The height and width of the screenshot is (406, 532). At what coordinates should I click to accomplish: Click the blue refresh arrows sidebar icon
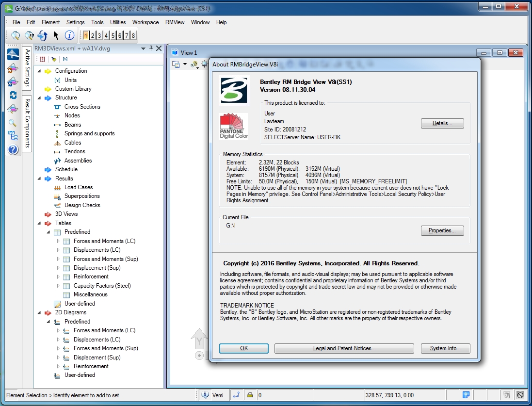pos(13,95)
